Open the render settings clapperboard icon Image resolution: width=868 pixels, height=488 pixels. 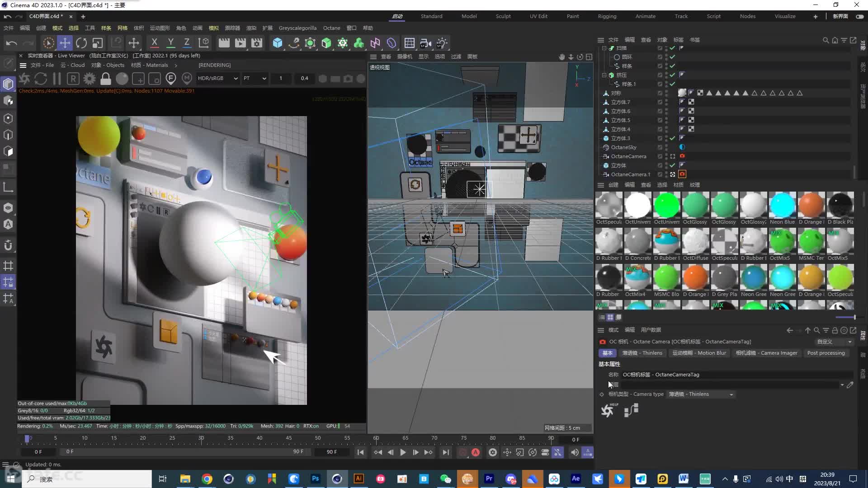(257, 43)
